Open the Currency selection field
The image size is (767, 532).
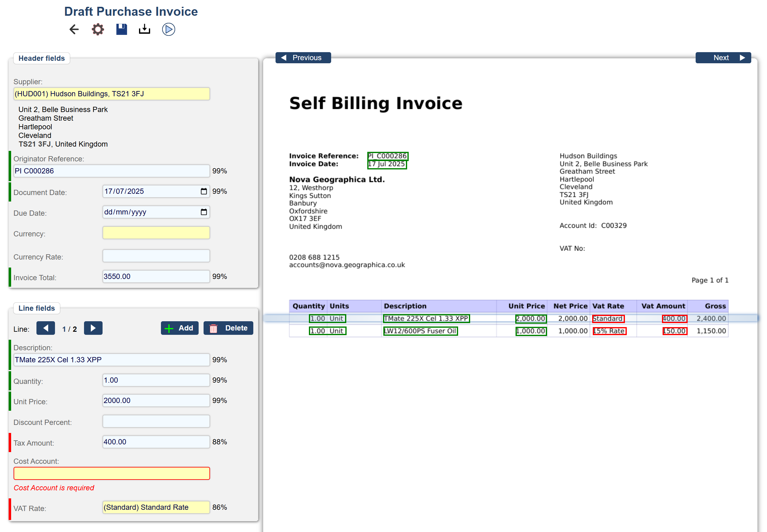tap(156, 233)
